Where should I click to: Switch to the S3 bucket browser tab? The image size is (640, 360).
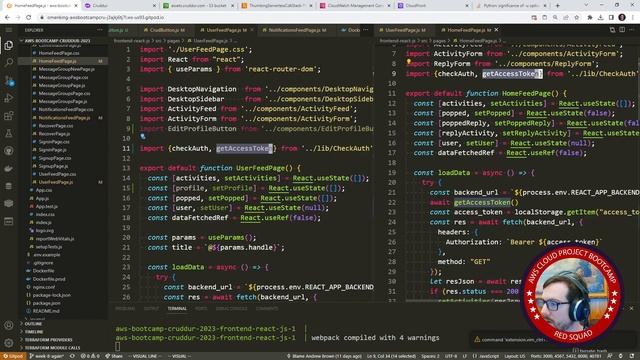coord(198,6)
